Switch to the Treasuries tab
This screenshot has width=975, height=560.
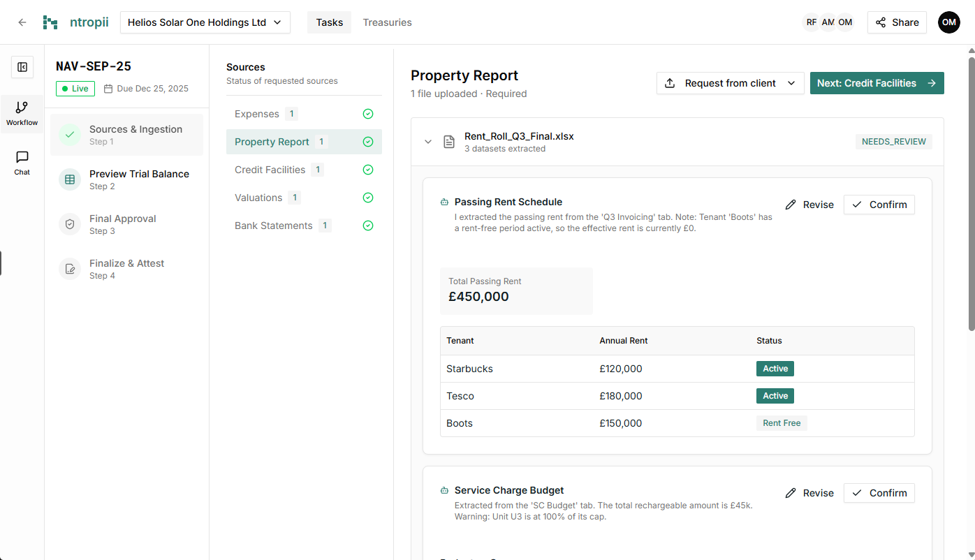pyautogui.click(x=387, y=22)
